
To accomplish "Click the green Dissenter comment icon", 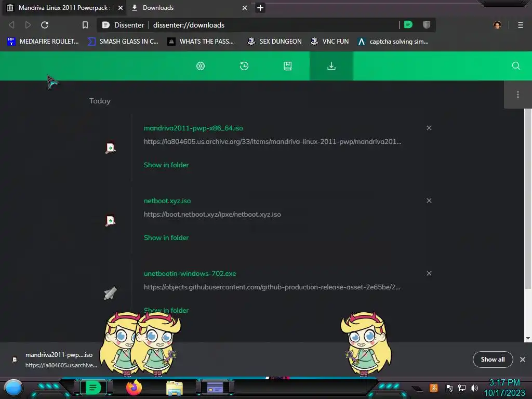I will pyautogui.click(x=408, y=24).
